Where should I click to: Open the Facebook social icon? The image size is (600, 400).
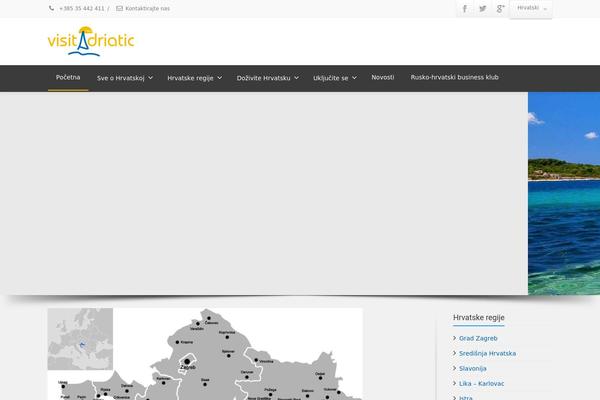tap(465, 8)
